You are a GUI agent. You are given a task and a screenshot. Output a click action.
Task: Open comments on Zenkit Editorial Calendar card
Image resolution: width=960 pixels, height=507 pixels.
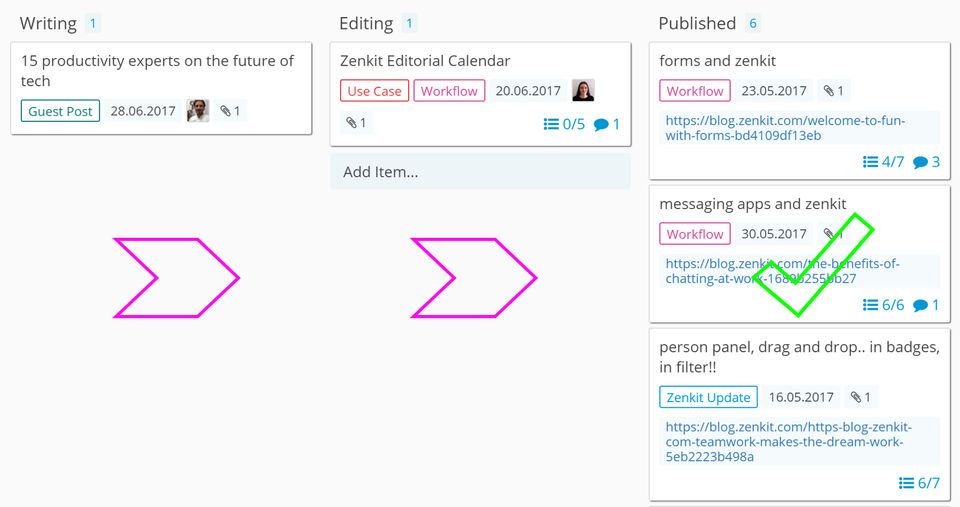(x=607, y=124)
